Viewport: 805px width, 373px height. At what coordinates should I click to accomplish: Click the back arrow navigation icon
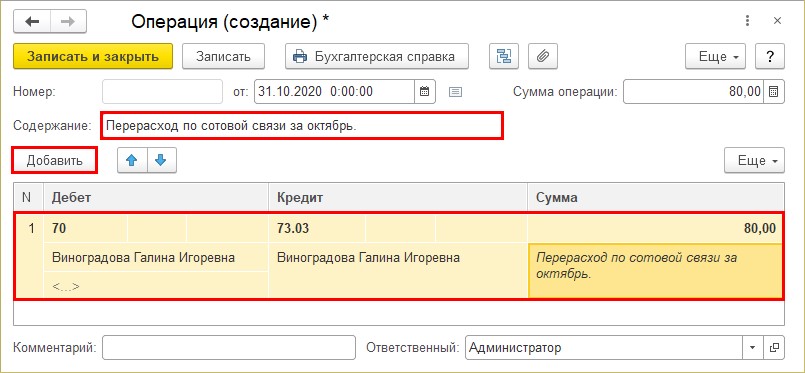click(32, 22)
